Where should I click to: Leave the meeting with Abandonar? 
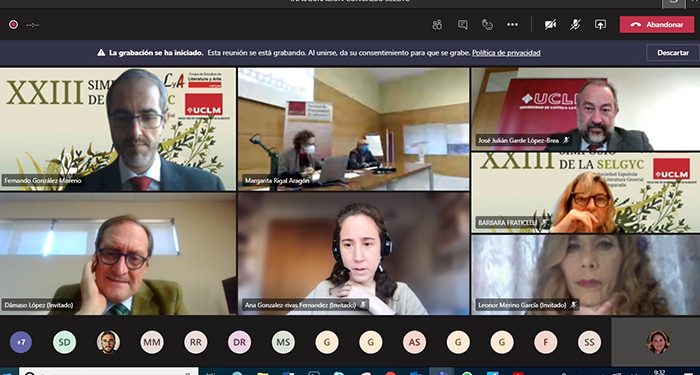click(x=657, y=25)
